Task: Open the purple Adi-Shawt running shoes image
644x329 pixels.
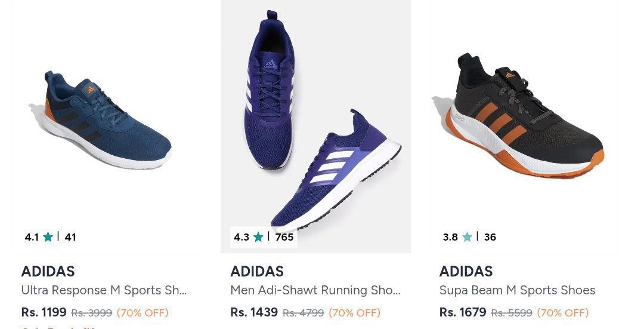Action: (315, 119)
